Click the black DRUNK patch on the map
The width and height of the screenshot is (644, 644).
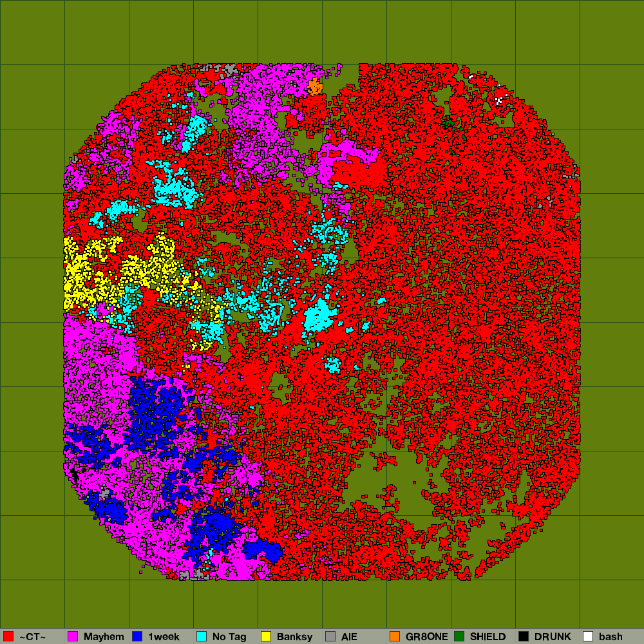tap(75, 474)
